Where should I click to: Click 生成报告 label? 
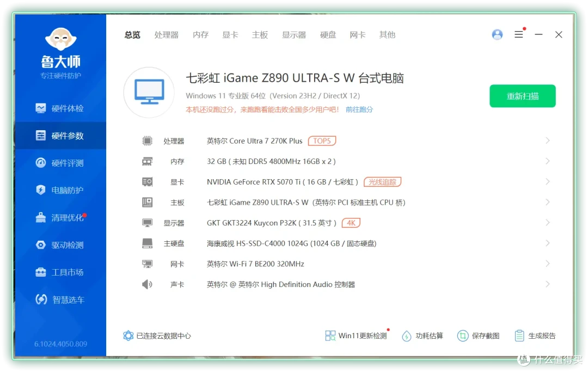coord(542,336)
